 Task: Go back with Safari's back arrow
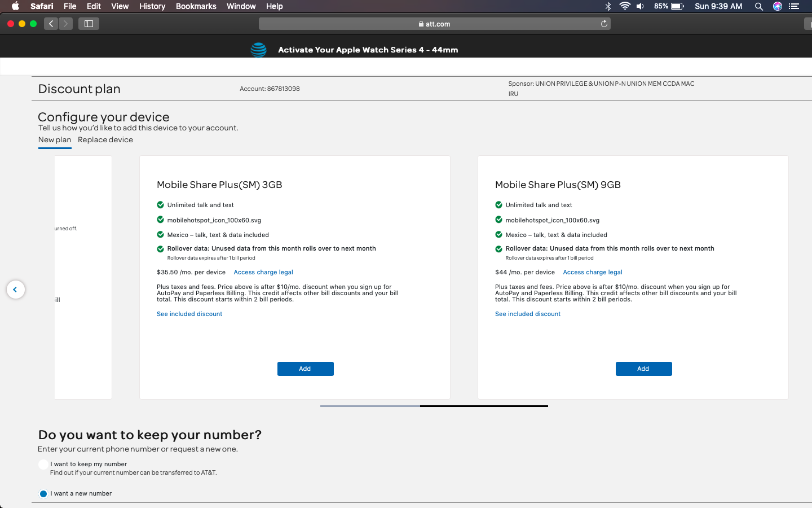[x=51, y=24]
